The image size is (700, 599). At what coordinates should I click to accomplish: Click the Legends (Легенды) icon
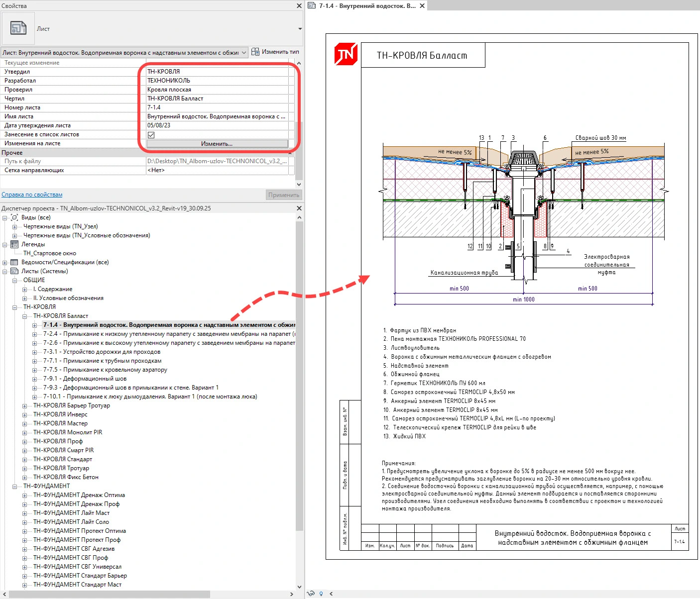point(14,244)
